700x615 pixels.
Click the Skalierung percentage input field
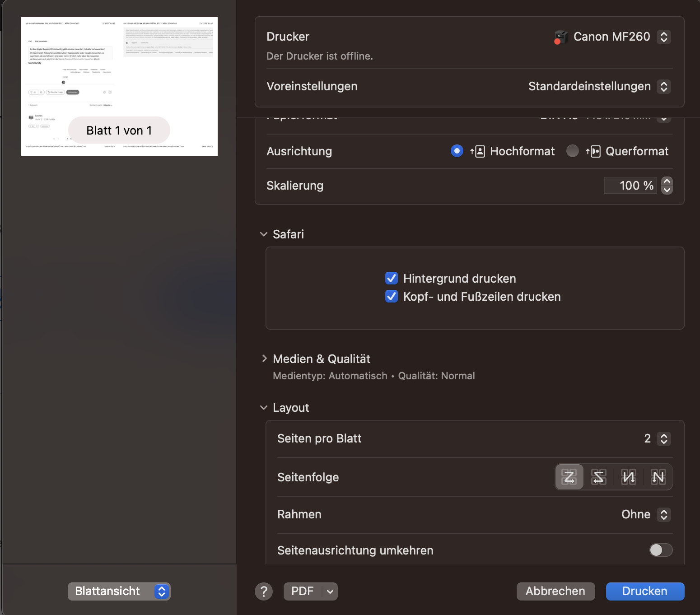pos(630,186)
